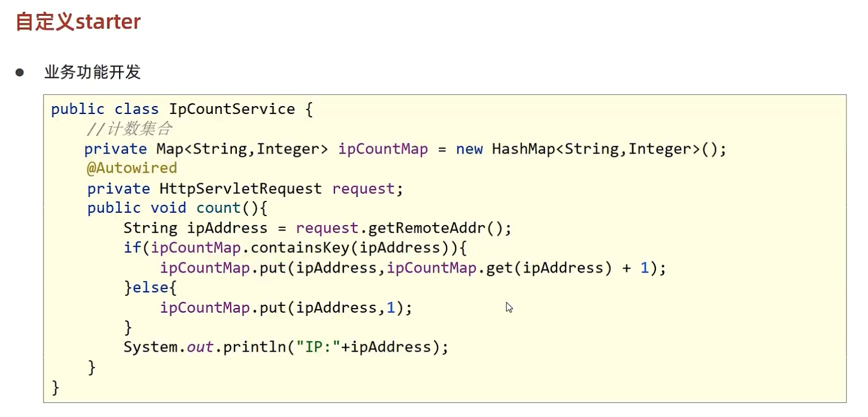Screen dimensions: 868x417
Task: Click 'put(ipAddress,1);' statement
Action: point(336,308)
